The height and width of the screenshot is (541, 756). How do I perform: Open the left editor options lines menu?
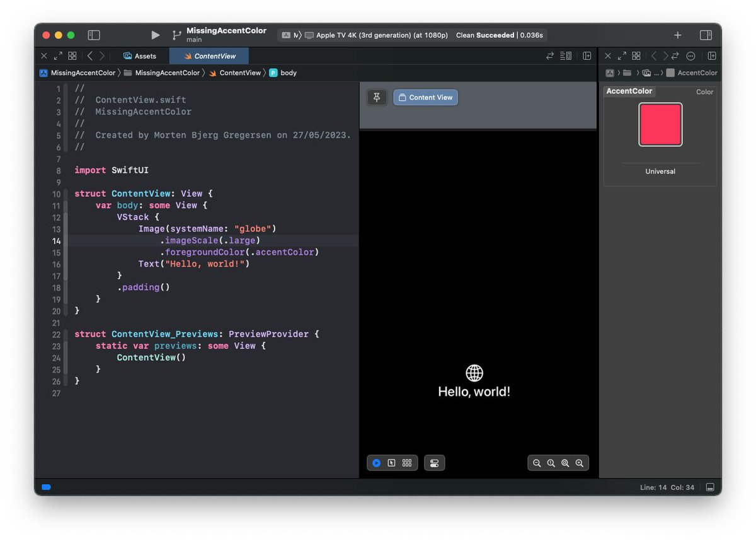point(566,56)
